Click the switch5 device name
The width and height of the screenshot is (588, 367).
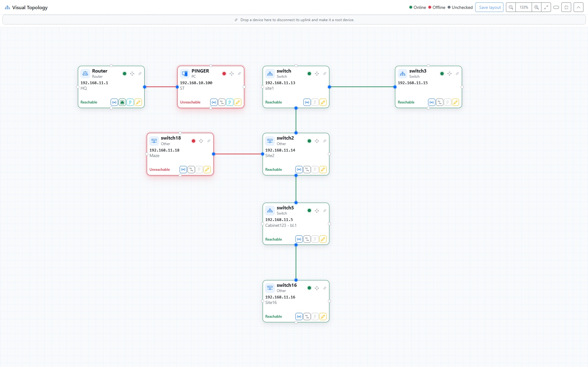[285, 208]
